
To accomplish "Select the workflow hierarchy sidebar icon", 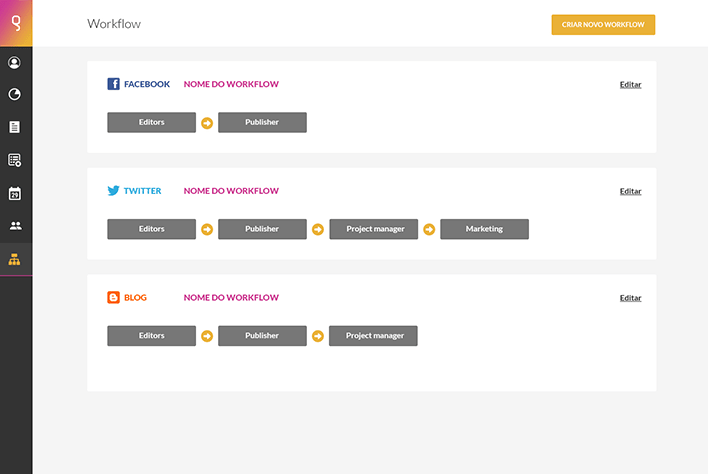I will pos(14,259).
